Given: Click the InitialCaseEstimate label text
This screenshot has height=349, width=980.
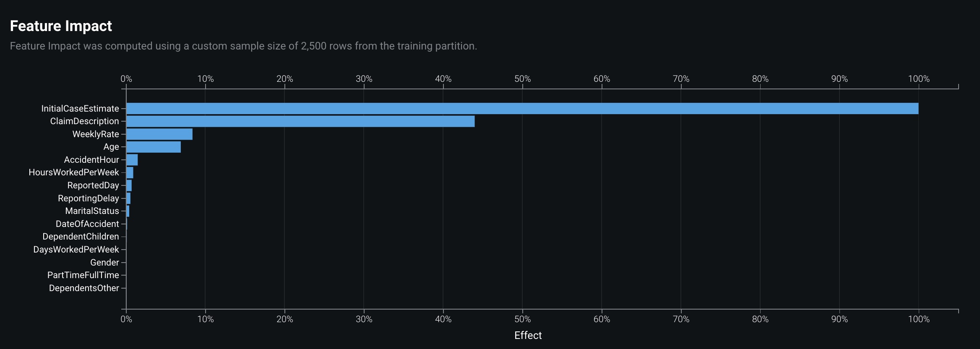Looking at the screenshot, I should click(x=80, y=109).
